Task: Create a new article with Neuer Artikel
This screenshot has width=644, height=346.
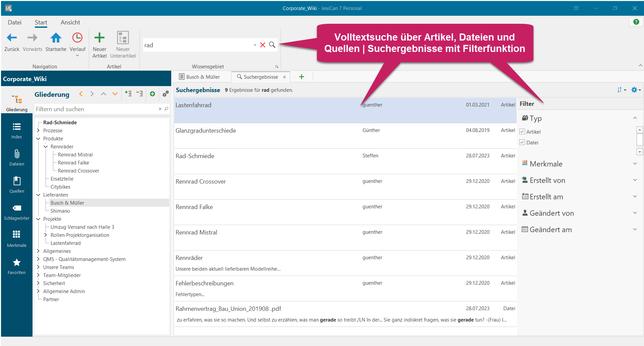Action: (x=99, y=38)
